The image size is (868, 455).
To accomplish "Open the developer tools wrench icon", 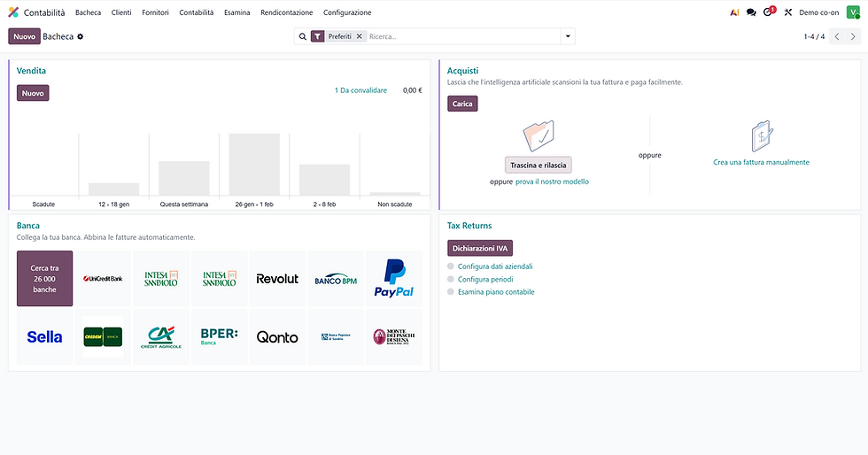I will pyautogui.click(x=787, y=12).
